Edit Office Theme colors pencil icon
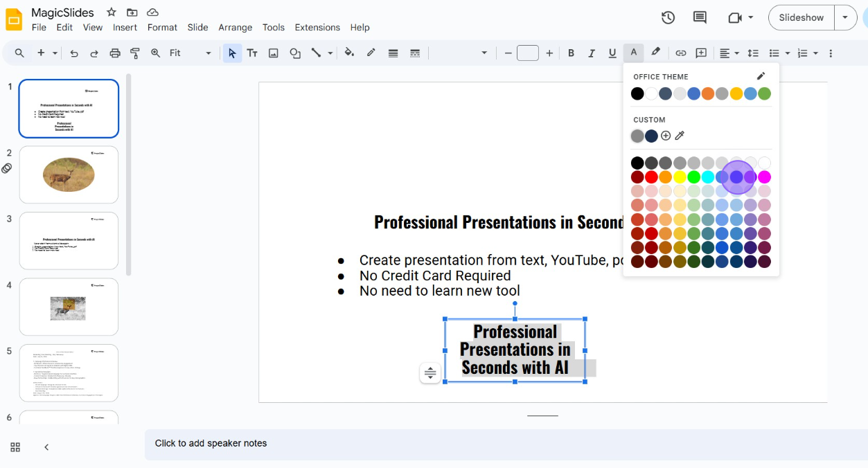The width and height of the screenshot is (868, 468). (x=761, y=76)
